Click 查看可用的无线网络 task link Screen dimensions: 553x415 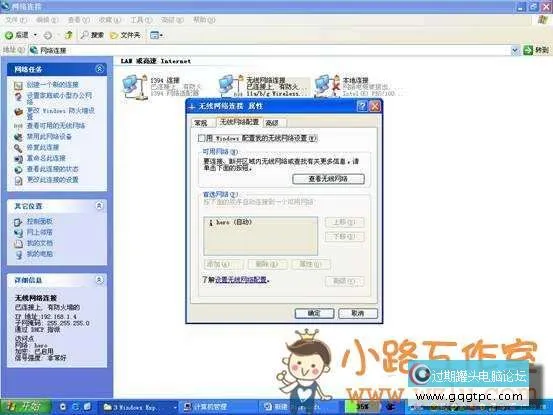pos(56,126)
